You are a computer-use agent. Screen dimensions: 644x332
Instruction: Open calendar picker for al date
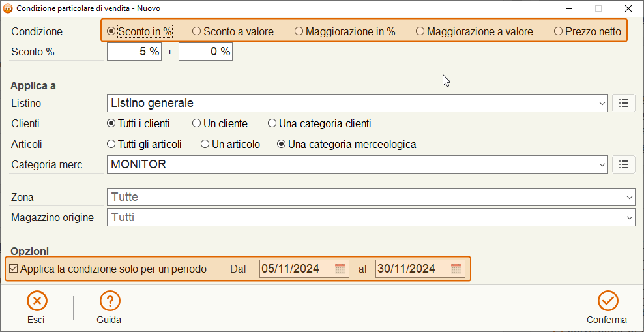click(456, 269)
